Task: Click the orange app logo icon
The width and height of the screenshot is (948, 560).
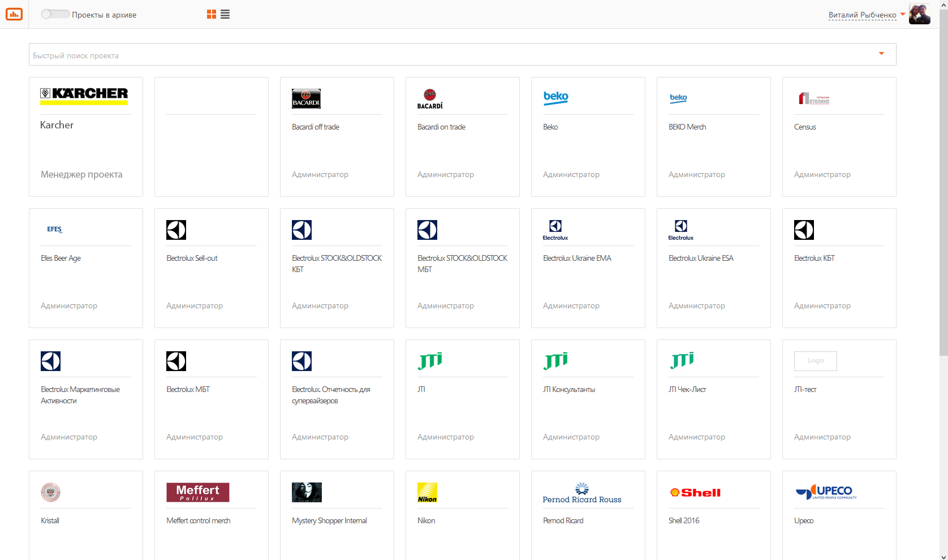Action: pos(14,14)
